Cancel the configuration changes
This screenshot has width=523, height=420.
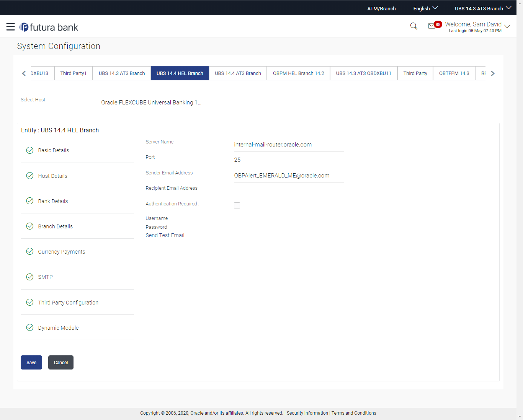coord(61,362)
